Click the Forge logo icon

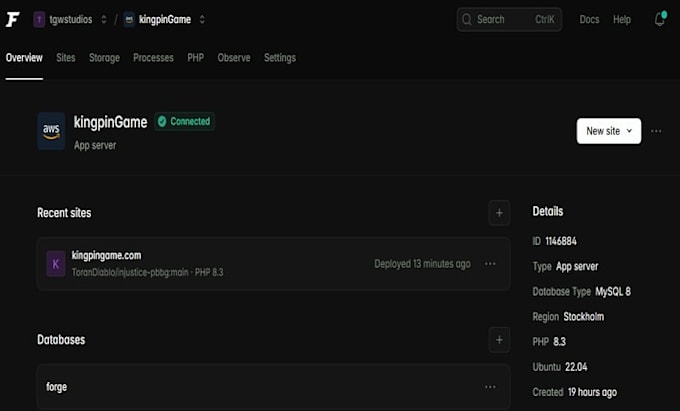(x=13, y=20)
